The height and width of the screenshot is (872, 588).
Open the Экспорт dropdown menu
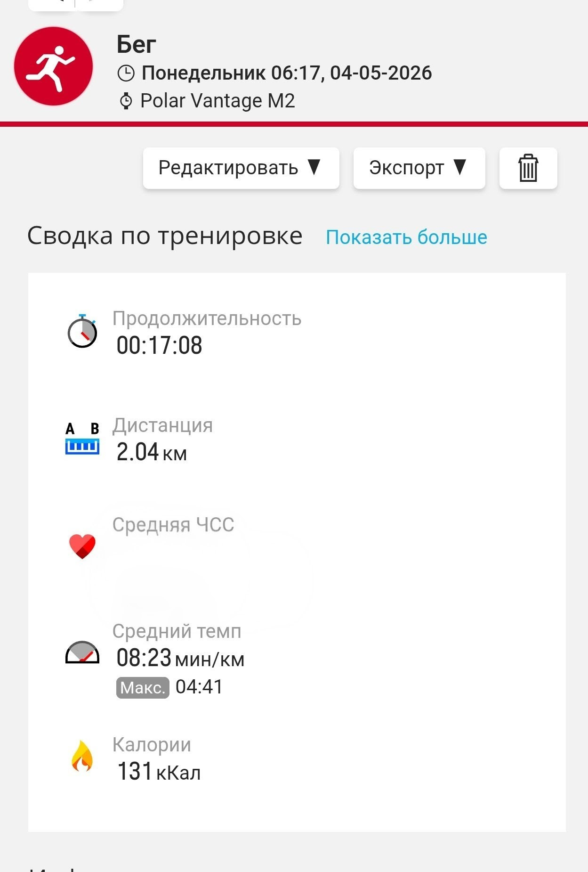coord(419,168)
